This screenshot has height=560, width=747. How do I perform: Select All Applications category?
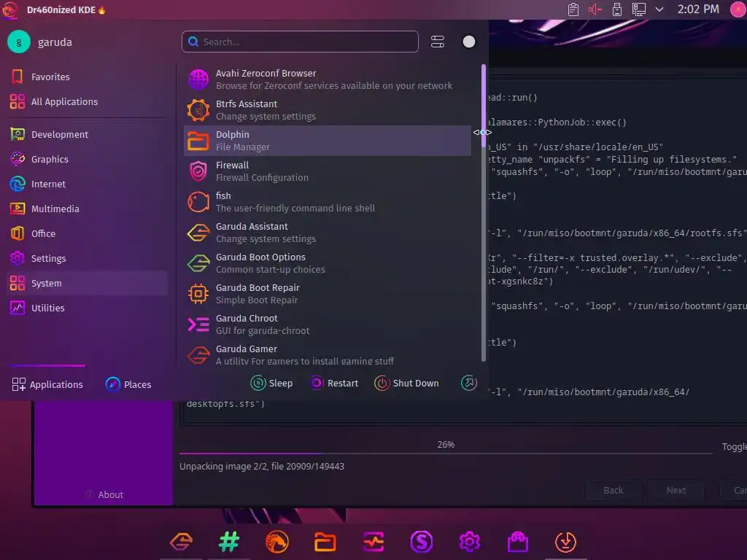coord(88,101)
